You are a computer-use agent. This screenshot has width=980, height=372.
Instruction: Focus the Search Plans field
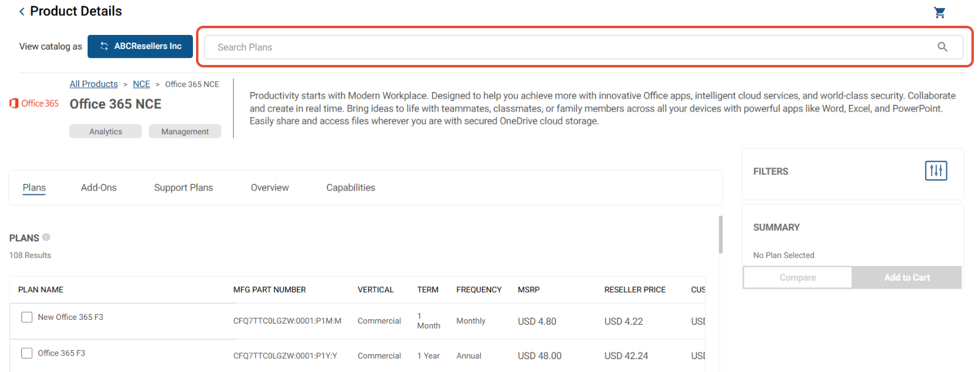coord(583,47)
